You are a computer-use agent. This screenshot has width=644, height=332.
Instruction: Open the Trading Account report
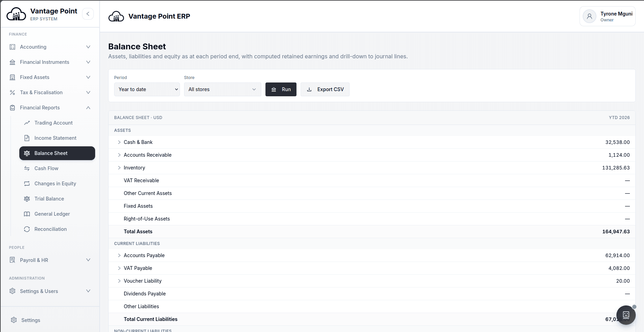pos(57,123)
